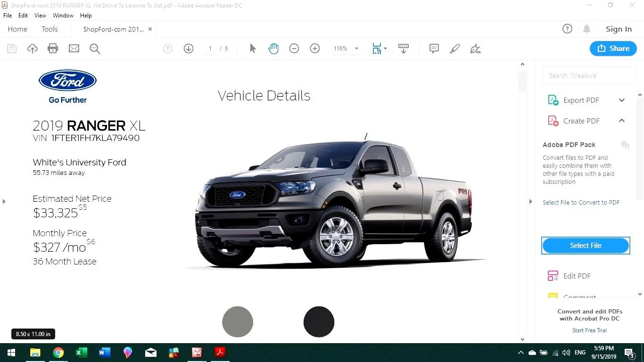Switch to the Home tab
Screen dimensions: 644x362
[17, 29]
